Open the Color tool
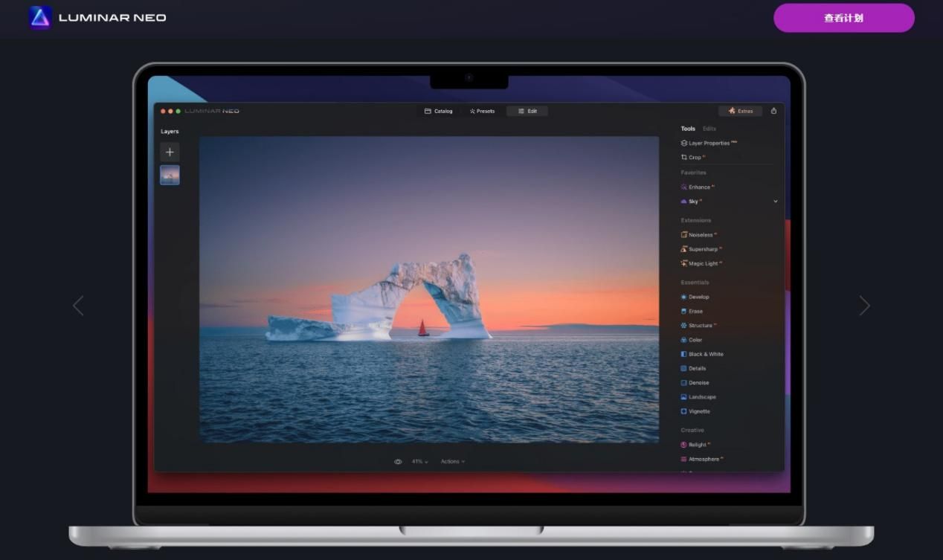 click(692, 340)
